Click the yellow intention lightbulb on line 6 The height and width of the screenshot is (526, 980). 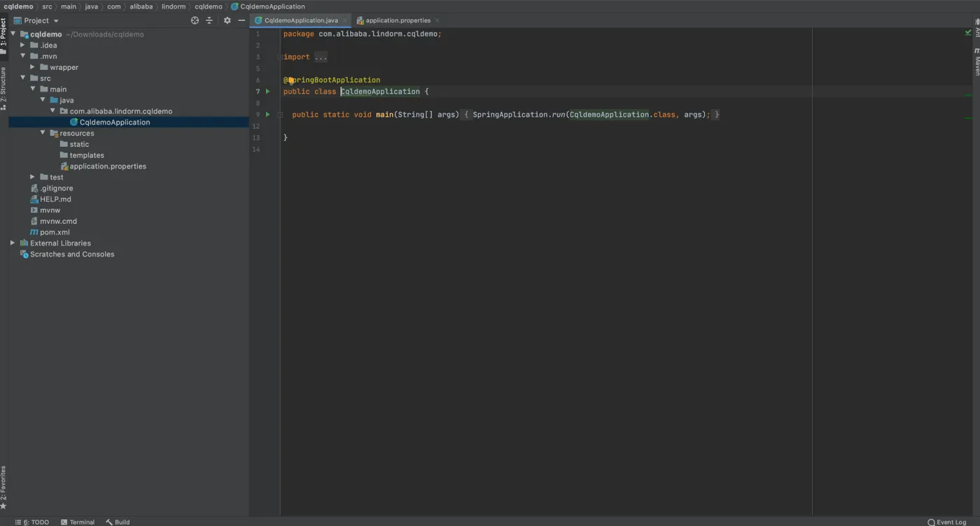(x=290, y=80)
